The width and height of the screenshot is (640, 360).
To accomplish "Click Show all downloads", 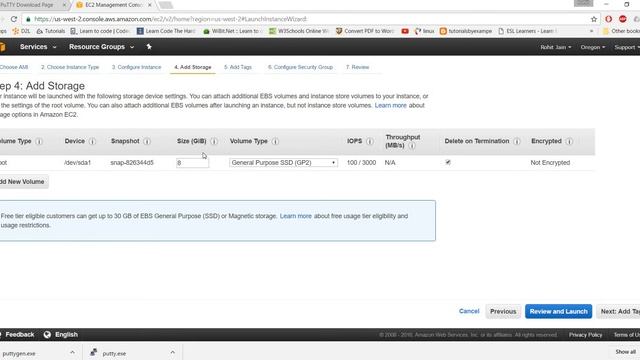I will [625, 352].
